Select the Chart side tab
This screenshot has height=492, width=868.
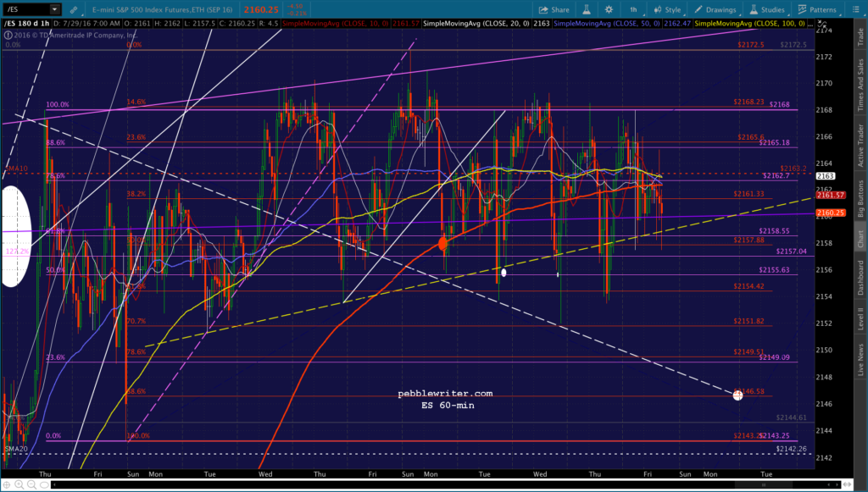pyautogui.click(x=860, y=239)
